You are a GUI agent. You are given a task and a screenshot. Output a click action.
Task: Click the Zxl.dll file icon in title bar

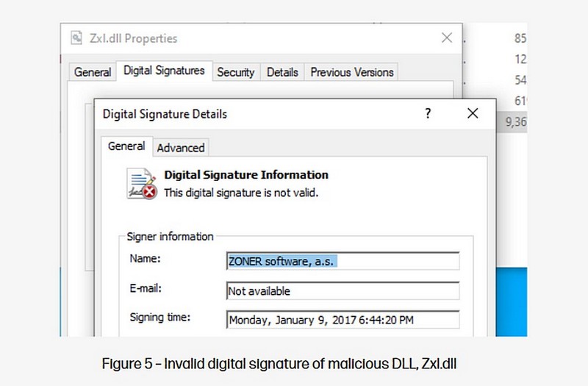click(x=76, y=38)
